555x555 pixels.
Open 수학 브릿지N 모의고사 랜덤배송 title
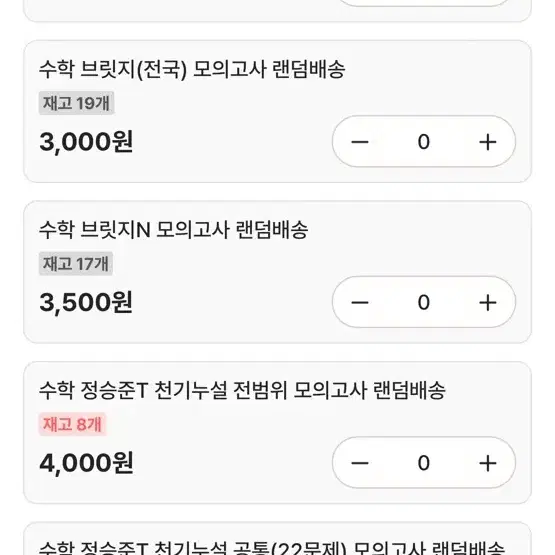click(173, 230)
